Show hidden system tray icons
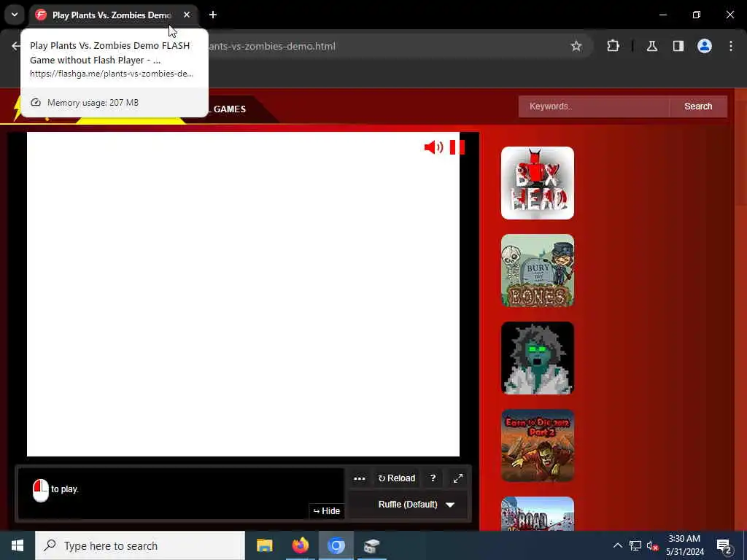This screenshot has width=747, height=560. coord(617,545)
